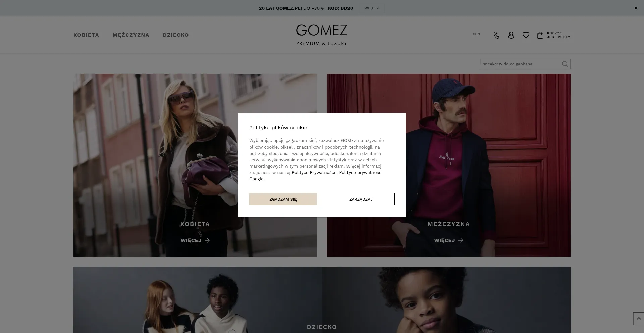Viewport: 644px width, 333px height.
Task: Open the MĘŻCZYZNA menu
Action: coord(131,35)
